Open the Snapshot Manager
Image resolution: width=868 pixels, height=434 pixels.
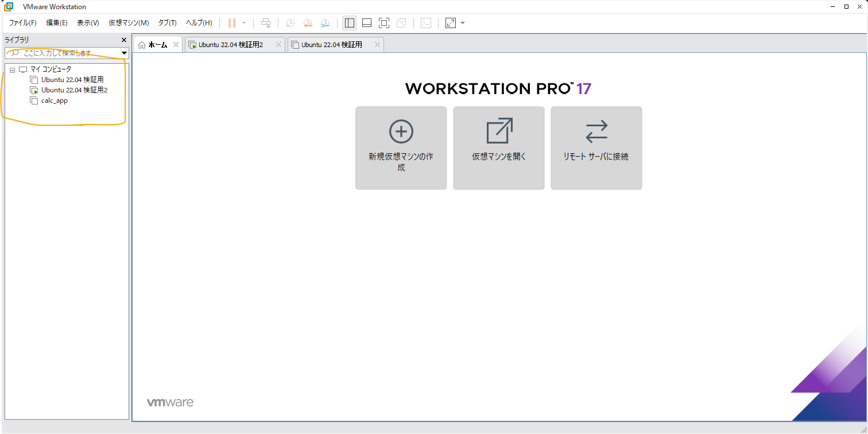pyautogui.click(x=325, y=23)
